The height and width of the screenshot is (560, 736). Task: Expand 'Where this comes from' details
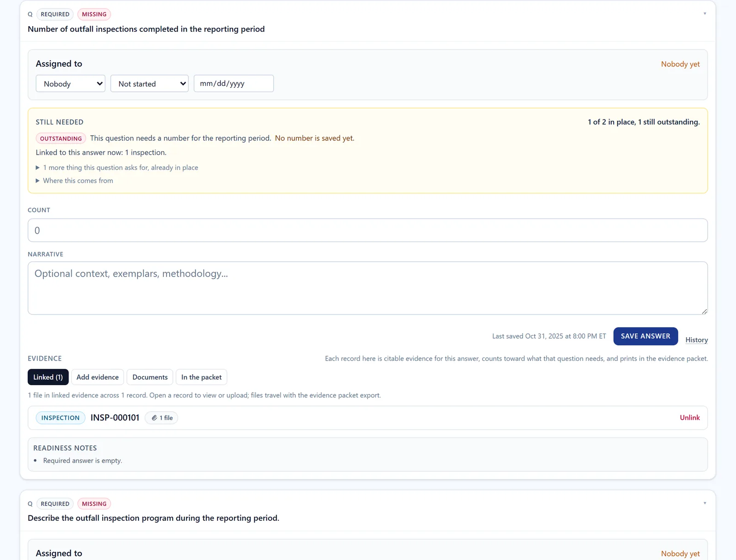tap(75, 181)
